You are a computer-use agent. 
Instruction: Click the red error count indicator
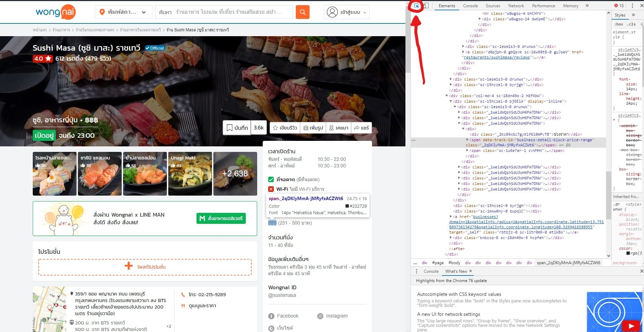tap(619, 6)
